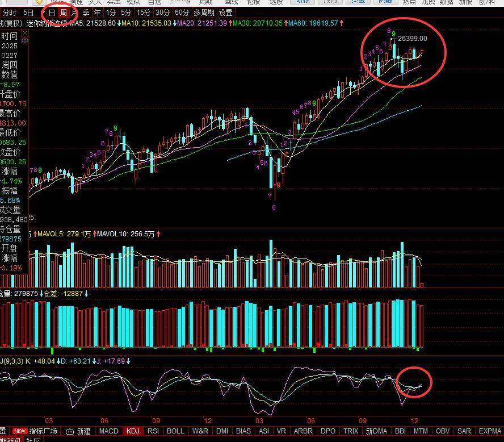The height and width of the screenshot is (442, 504).
Task: Click the 0227 date in info panel
Action: [9, 55]
